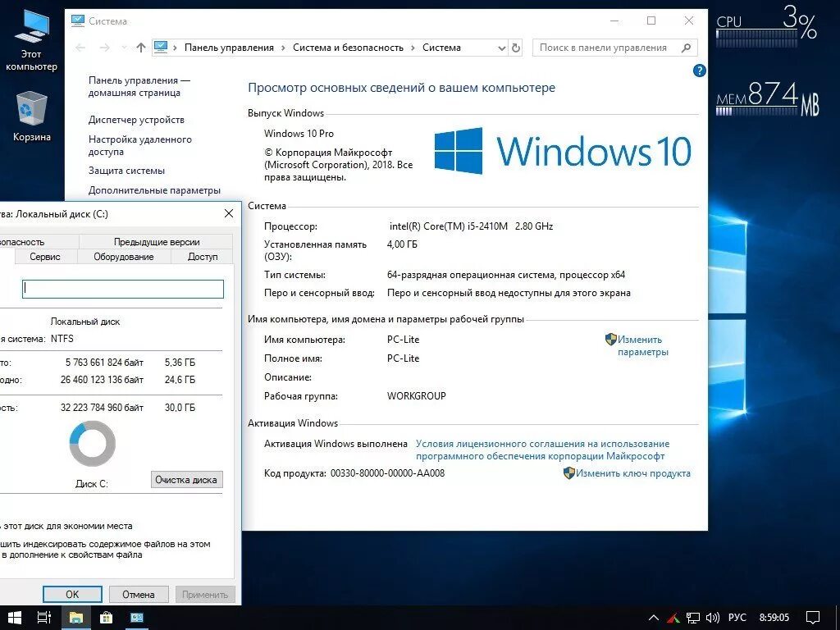Click the computer icon in address bar
The width and height of the screenshot is (840, 630).
[161, 47]
